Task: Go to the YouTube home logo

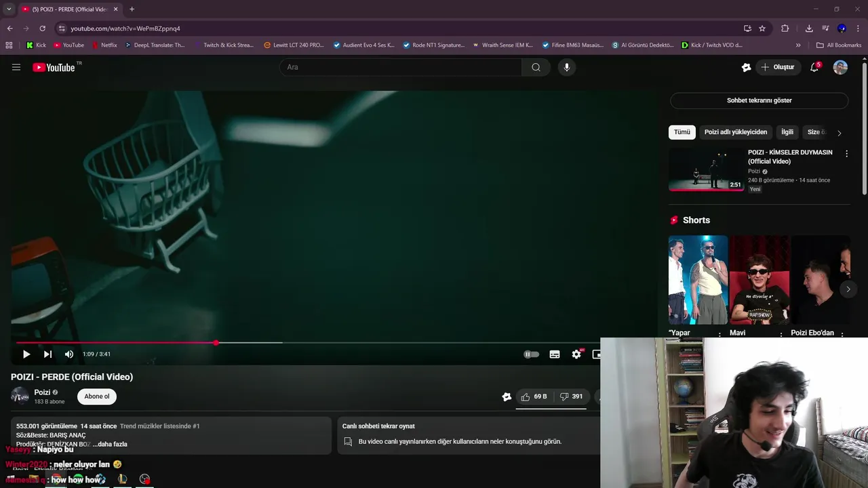Action: click(x=54, y=67)
